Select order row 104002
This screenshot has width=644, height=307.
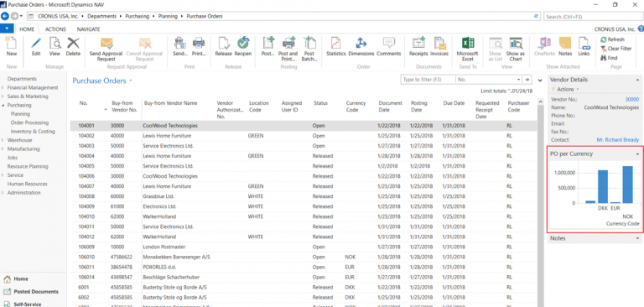(x=303, y=136)
